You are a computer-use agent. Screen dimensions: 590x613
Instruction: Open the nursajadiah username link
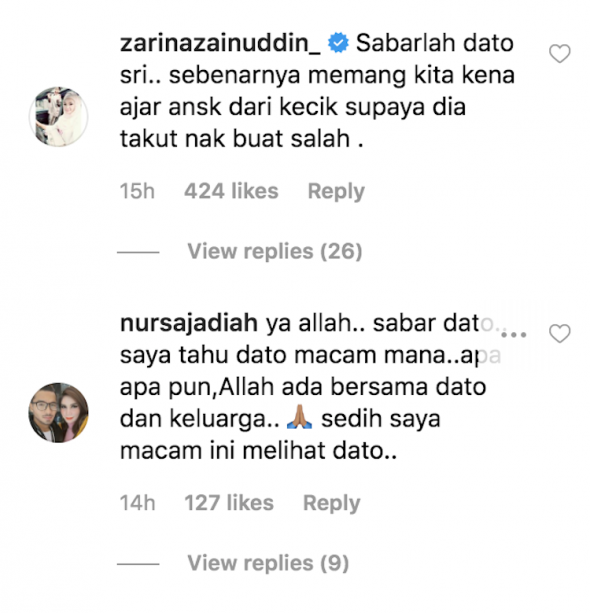[189, 323]
